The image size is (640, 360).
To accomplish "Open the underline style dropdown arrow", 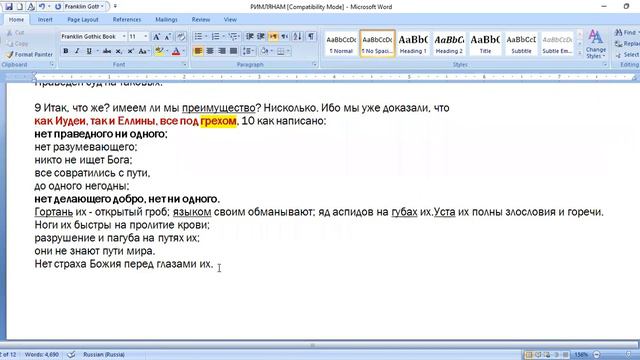I will (98, 51).
